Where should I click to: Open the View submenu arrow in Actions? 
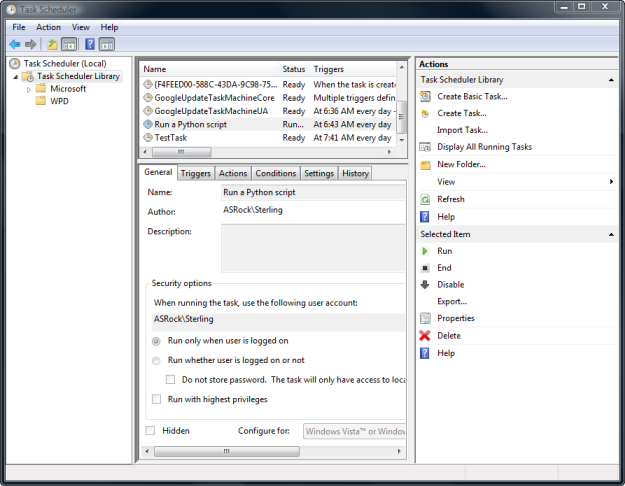(x=611, y=182)
